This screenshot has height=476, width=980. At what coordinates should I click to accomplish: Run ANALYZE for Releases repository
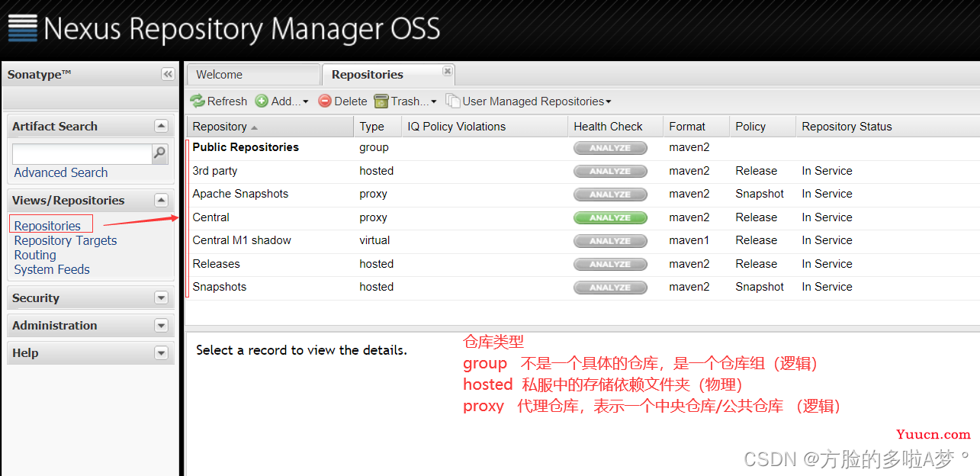coord(610,264)
